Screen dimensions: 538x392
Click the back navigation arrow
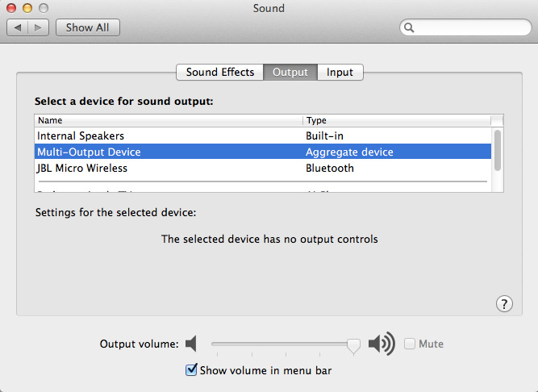18,27
